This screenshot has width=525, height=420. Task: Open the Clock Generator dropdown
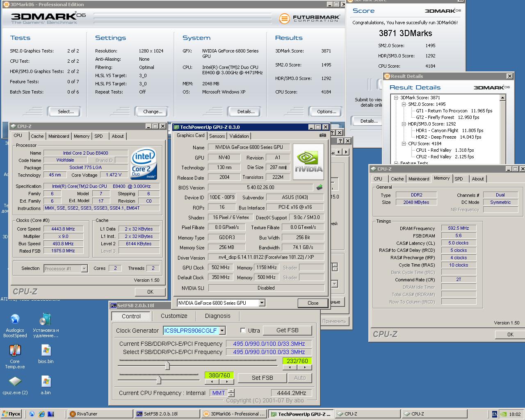(222, 331)
